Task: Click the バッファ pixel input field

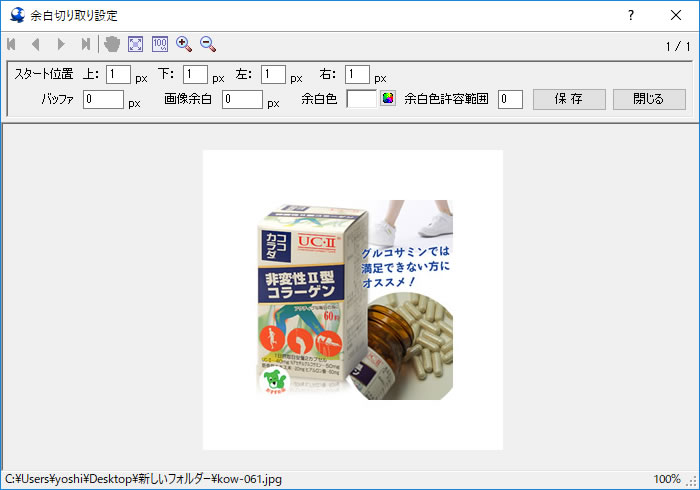Action: pyautogui.click(x=103, y=100)
